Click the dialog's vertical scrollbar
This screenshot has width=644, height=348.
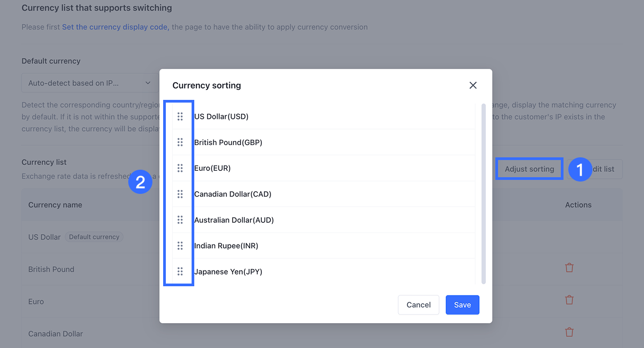484,193
